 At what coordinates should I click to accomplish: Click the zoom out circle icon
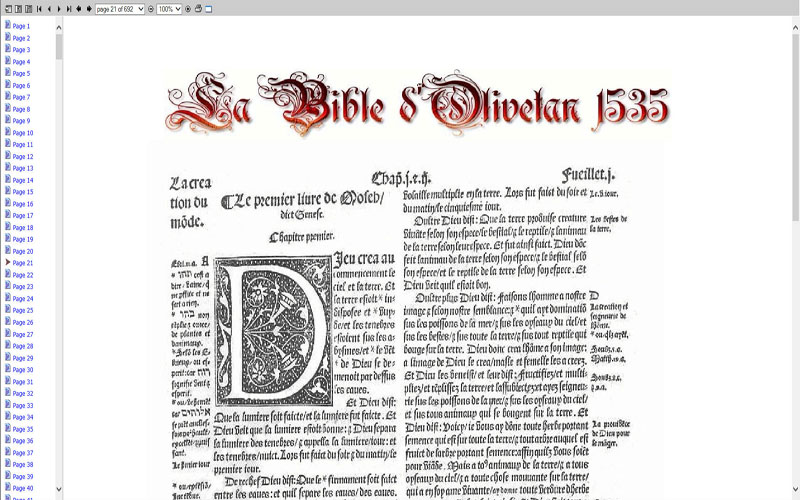coord(151,9)
